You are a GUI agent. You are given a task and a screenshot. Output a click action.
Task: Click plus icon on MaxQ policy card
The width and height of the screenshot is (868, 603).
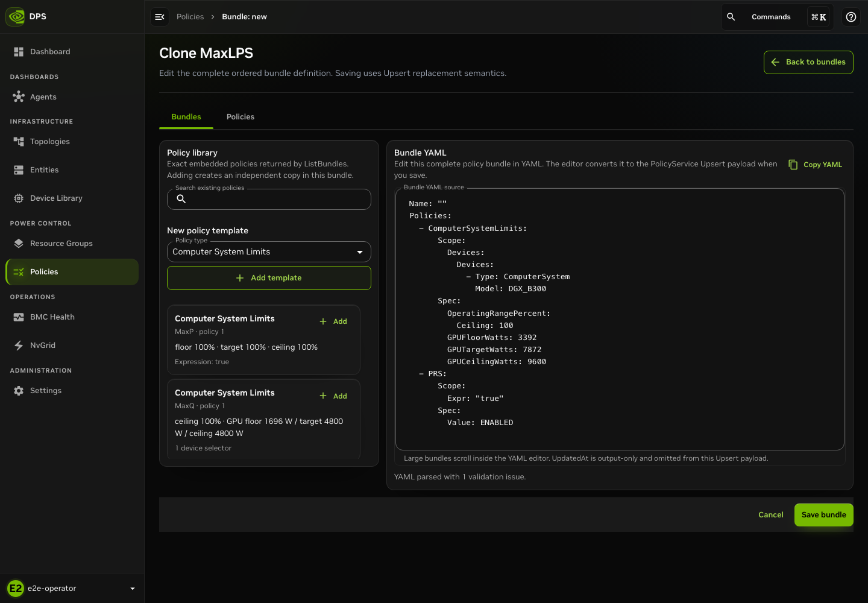[323, 396]
